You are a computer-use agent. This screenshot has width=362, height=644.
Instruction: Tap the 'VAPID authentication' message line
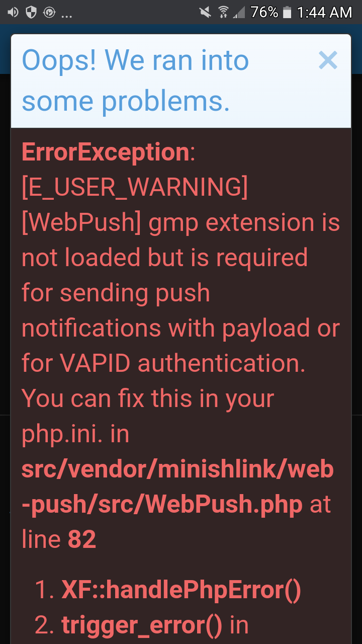click(163, 363)
